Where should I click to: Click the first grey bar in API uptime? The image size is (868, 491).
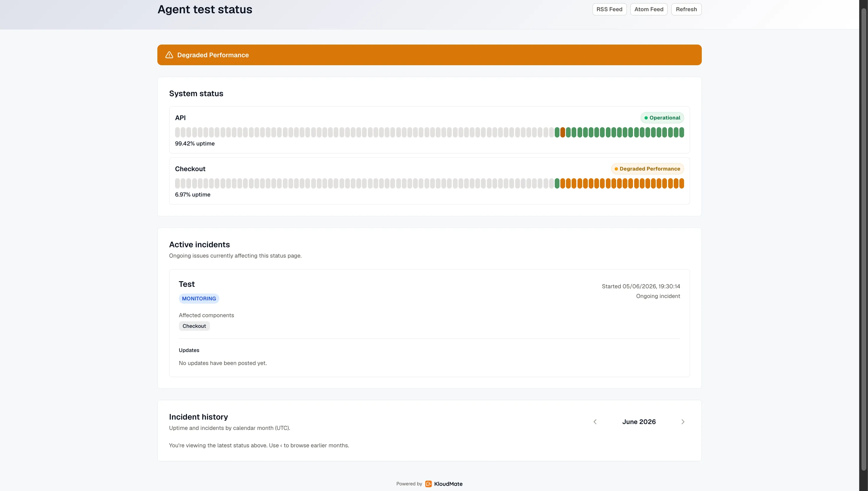[x=177, y=132]
